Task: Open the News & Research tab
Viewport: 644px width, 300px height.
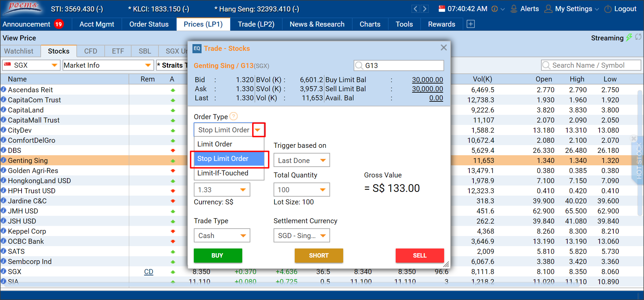Action: [x=317, y=24]
